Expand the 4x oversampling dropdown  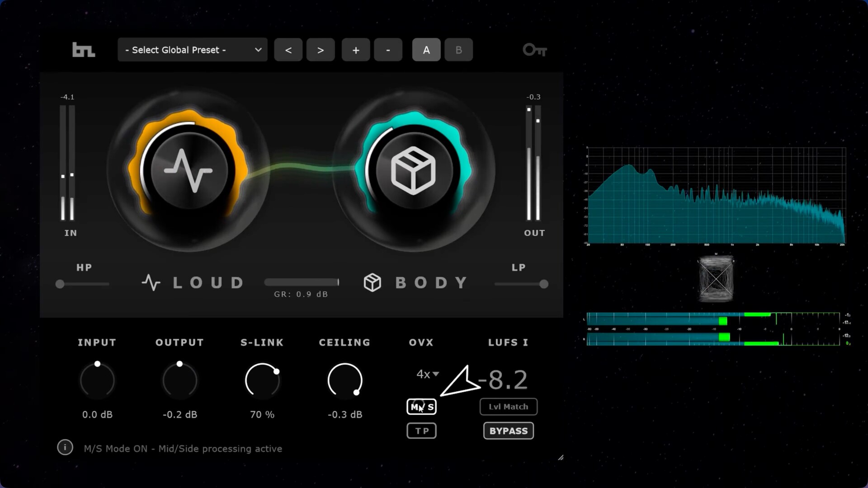pos(427,374)
